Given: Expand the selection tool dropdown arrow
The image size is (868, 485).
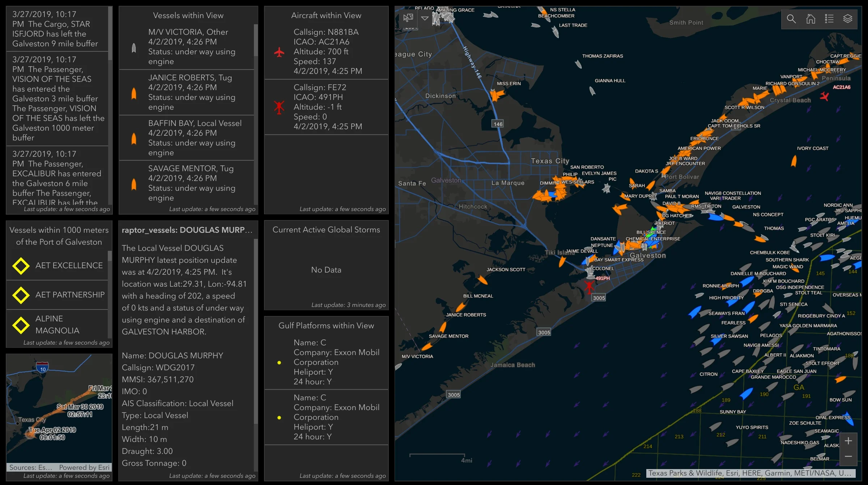Looking at the screenshot, I should [x=425, y=18].
